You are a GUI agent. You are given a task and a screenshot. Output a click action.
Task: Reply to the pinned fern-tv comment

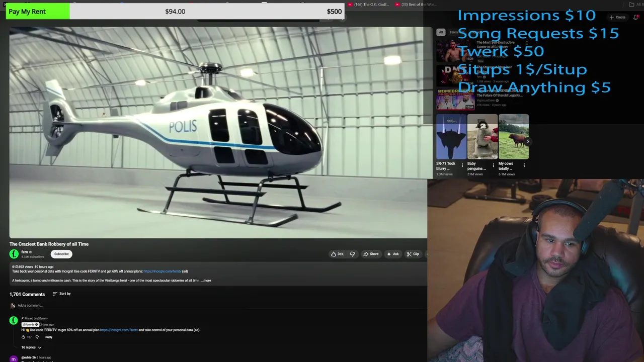click(49, 337)
